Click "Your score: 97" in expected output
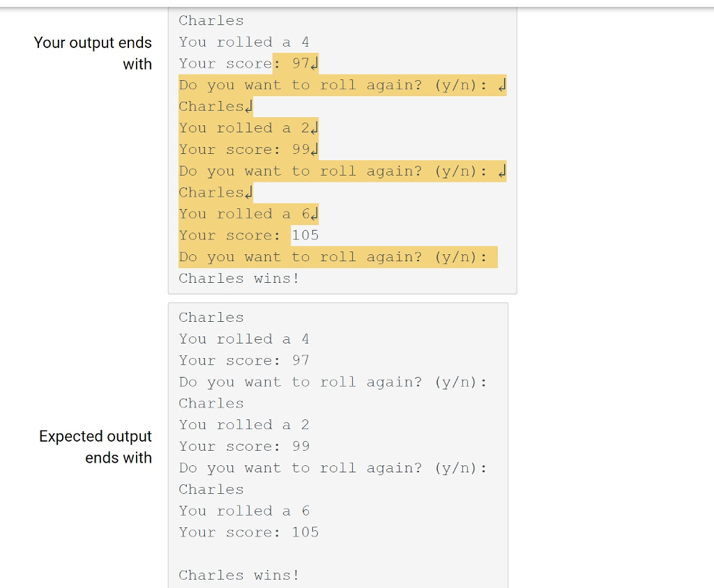This screenshot has height=588, width=714. [x=243, y=361]
